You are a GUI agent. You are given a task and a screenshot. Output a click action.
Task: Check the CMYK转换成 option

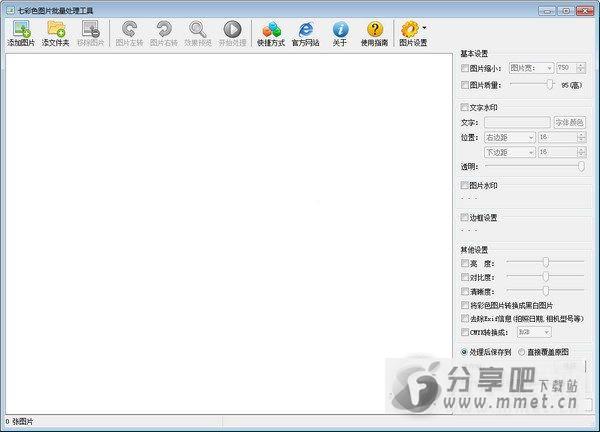click(x=465, y=332)
